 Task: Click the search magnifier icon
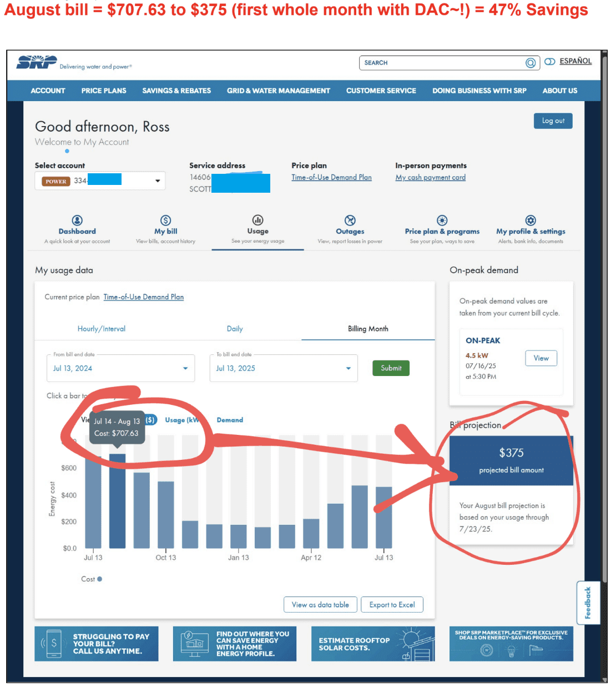click(531, 63)
